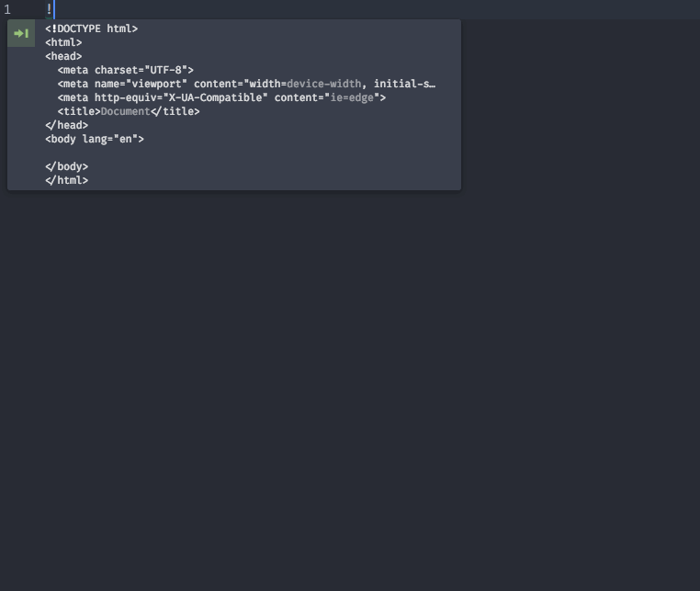Click the opening <html> line in suggestion
Screen dimensions: 700x591
point(63,42)
